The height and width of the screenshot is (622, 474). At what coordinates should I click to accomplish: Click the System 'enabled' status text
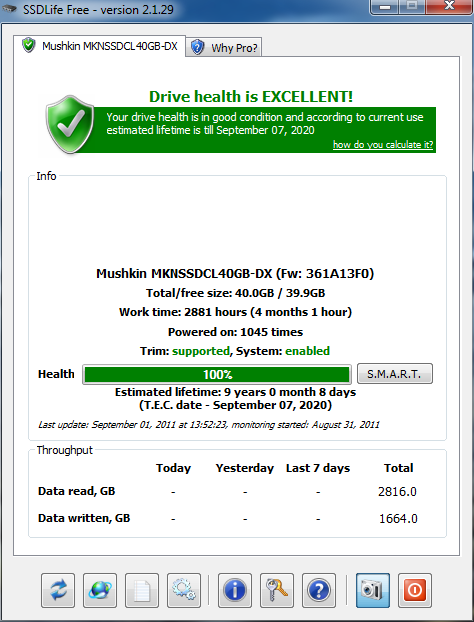[x=307, y=351]
